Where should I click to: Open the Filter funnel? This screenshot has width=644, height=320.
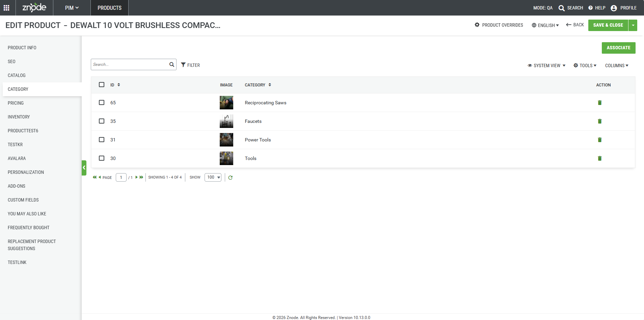pyautogui.click(x=190, y=65)
